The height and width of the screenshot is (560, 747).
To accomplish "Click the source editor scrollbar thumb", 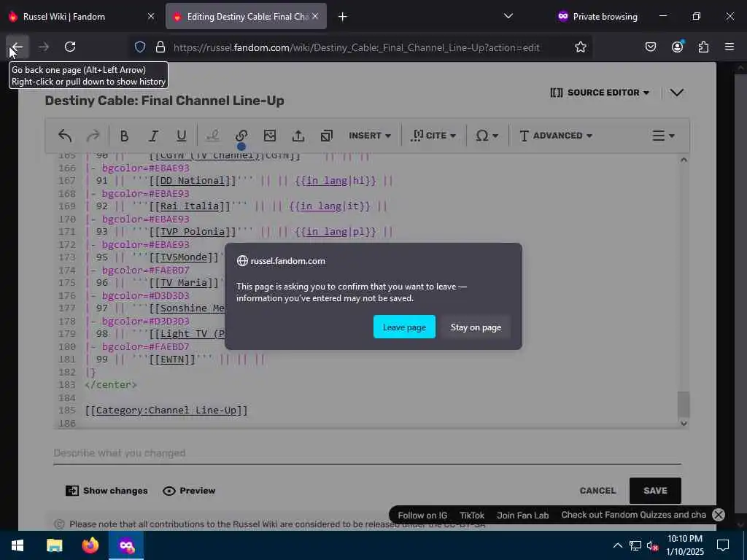I will click(x=683, y=404).
